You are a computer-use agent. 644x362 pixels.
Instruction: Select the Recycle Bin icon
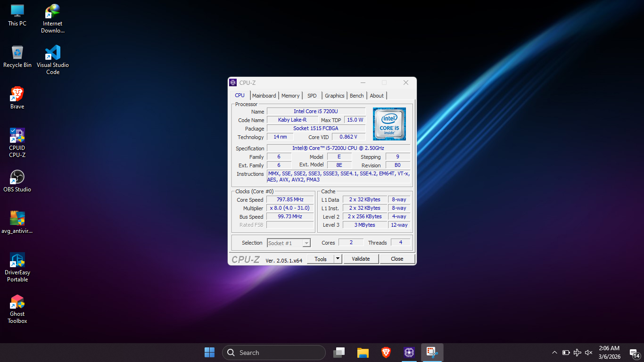(x=17, y=57)
